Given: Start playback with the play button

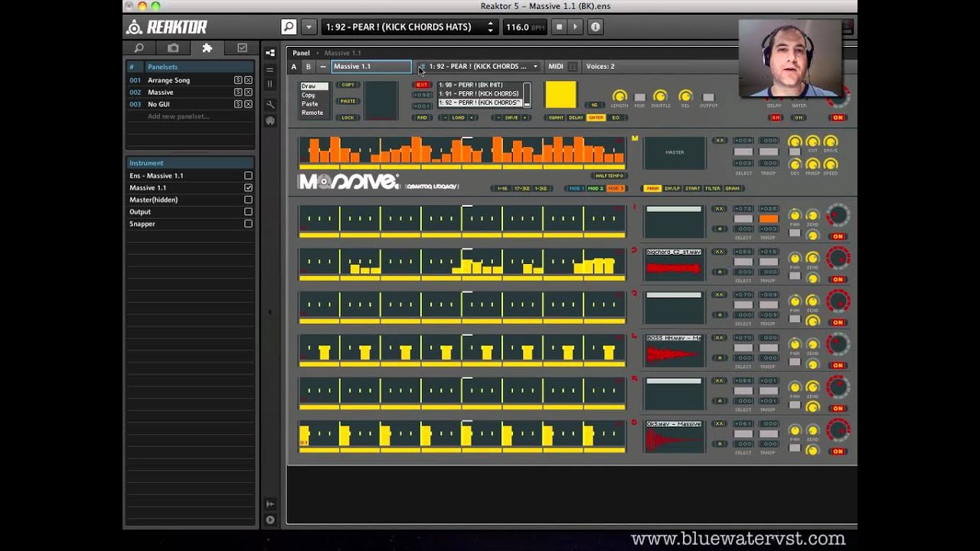Looking at the screenshot, I should (575, 27).
